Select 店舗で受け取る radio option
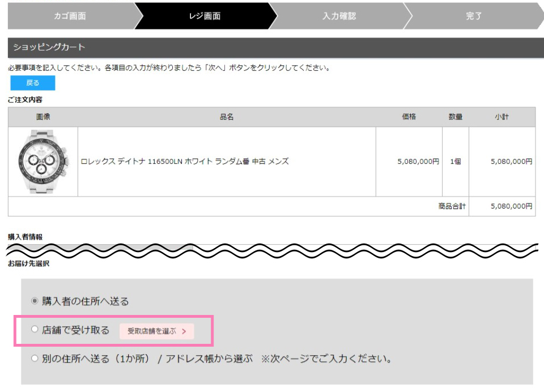 [x=35, y=329]
